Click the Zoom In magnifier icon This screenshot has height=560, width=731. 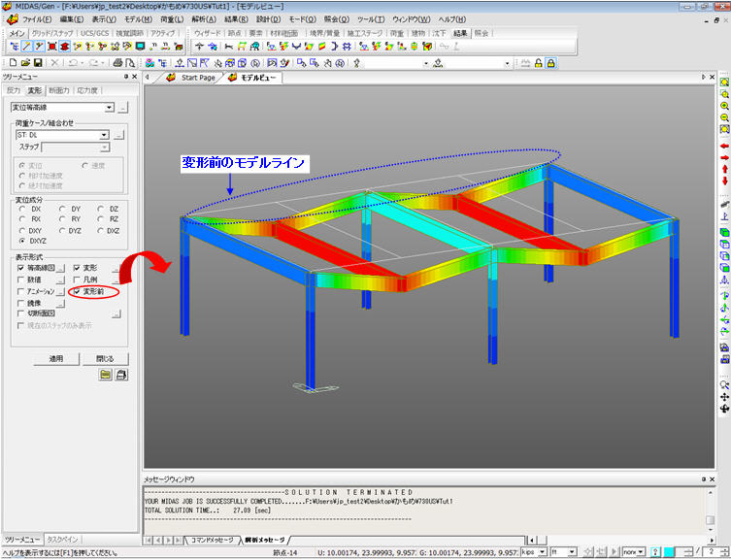click(x=724, y=106)
